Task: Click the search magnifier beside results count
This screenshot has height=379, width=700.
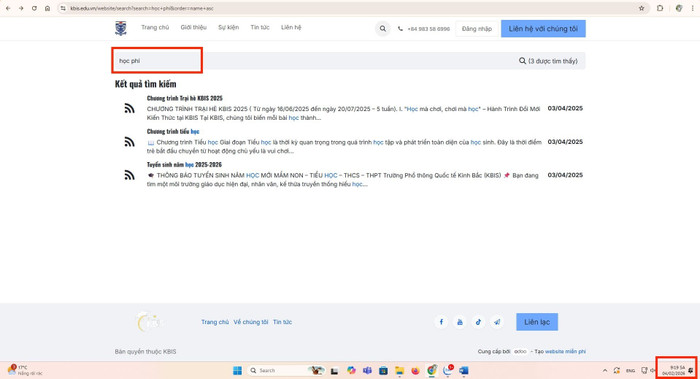Action: (x=522, y=61)
